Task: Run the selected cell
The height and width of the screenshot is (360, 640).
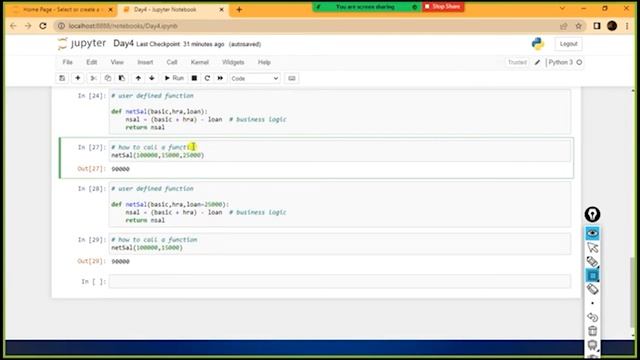Action: coord(174,78)
